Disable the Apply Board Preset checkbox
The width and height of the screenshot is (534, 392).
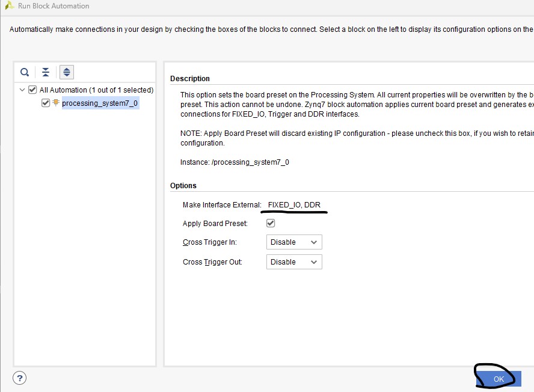271,223
